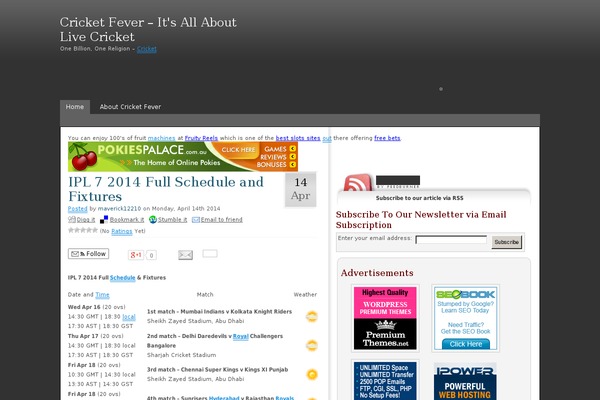The height and width of the screenshot is (400, 600).
Task: Click the RSS feed icon
Action: [358, 183]
